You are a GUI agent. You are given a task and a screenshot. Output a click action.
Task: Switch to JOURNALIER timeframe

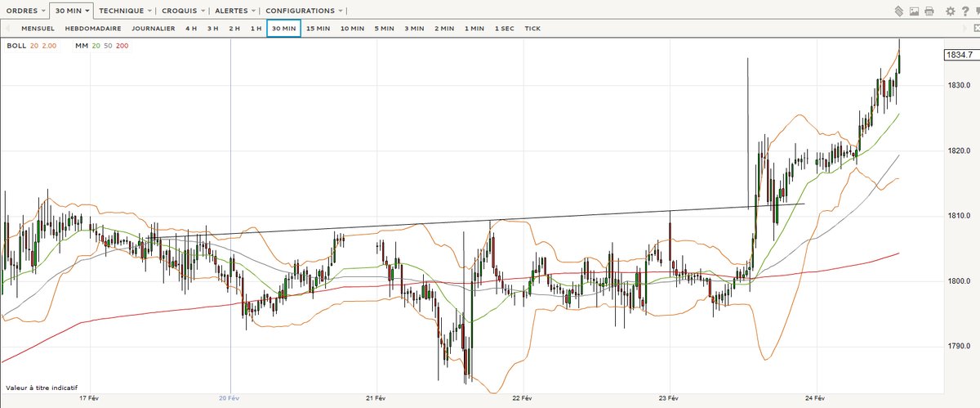(153, 28)
